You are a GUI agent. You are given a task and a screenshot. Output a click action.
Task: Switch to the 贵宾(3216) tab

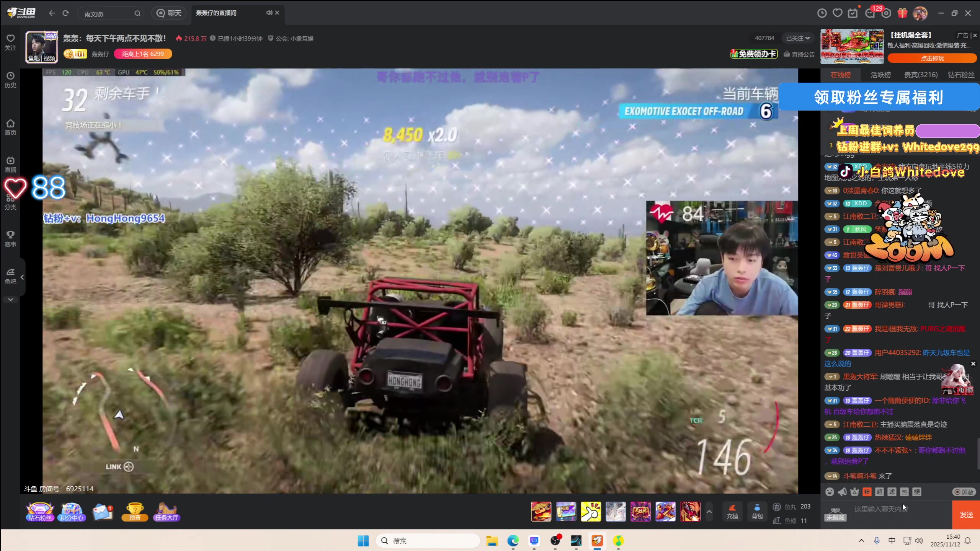point(921,75)
